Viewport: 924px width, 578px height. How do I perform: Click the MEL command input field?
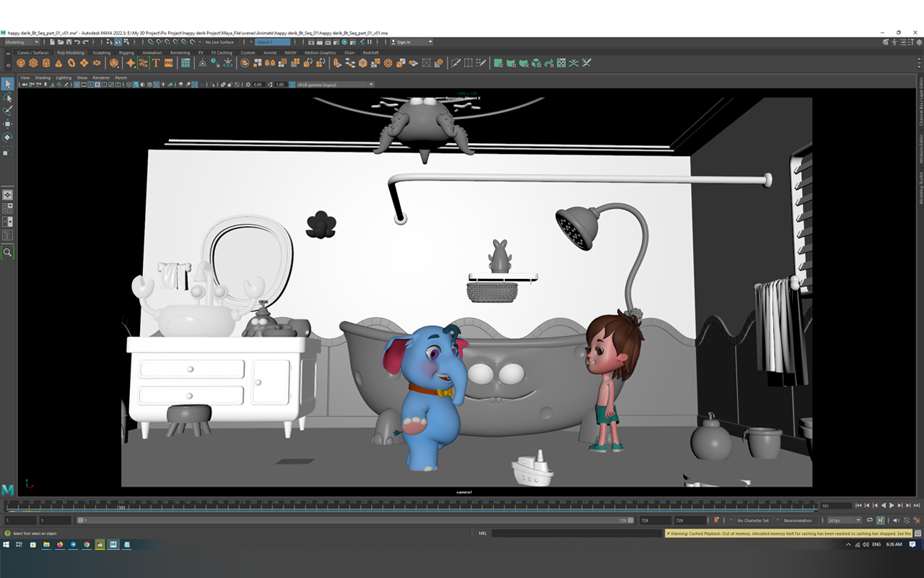pos(576,533)
